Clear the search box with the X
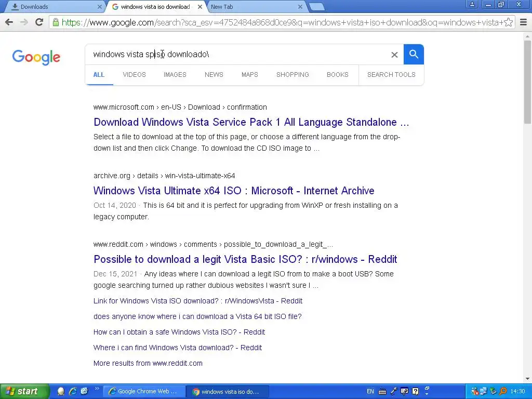 pyautogui.click(x=394, y=55)
